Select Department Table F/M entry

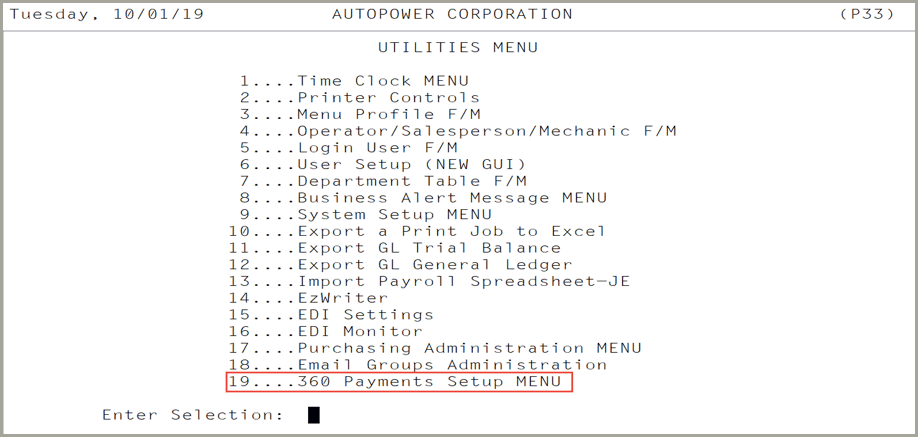click(x=383, y=181)
